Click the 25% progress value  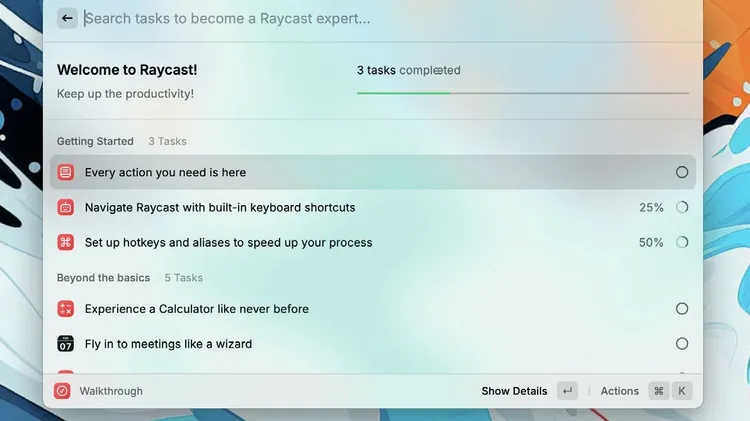651,207
